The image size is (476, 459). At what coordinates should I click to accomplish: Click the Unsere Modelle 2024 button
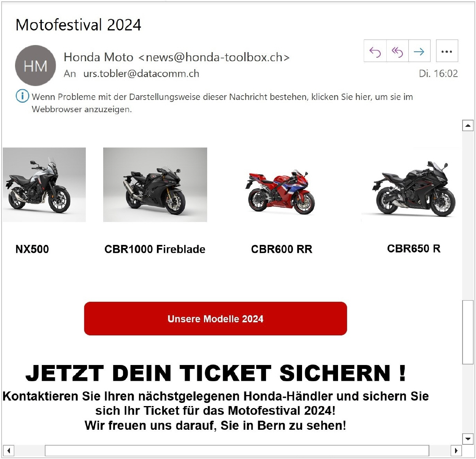tap(215, 319)
